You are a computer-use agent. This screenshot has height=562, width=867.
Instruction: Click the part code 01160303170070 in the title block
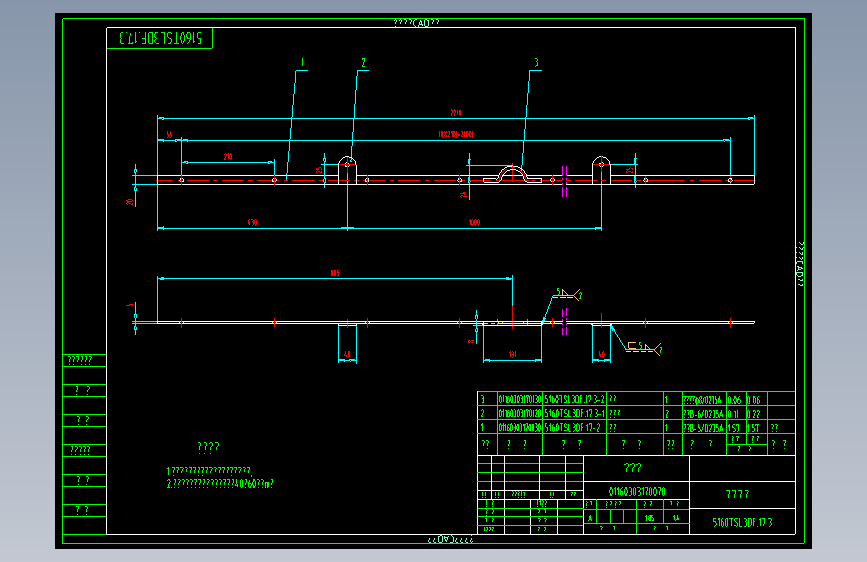(x=637, y=491)
